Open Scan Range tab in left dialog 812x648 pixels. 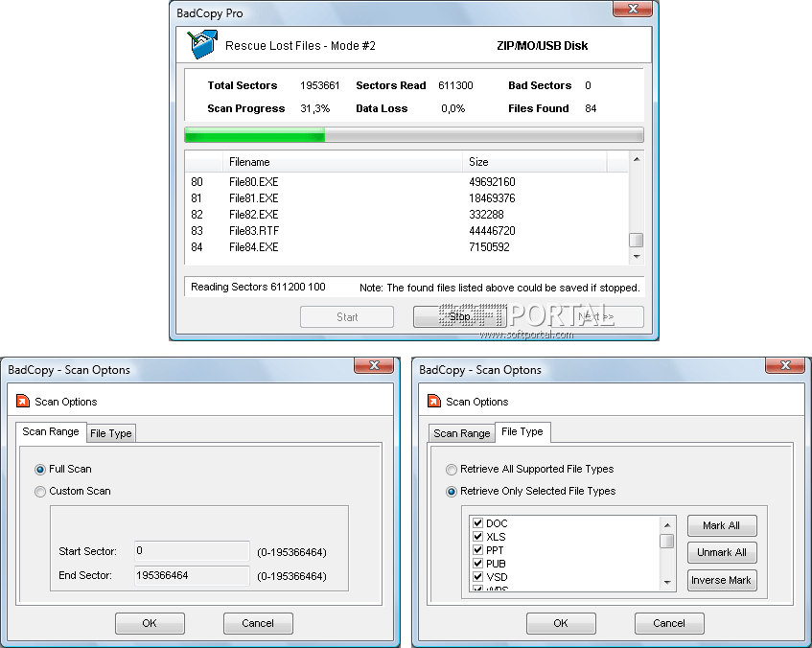[x=51, y=432]
